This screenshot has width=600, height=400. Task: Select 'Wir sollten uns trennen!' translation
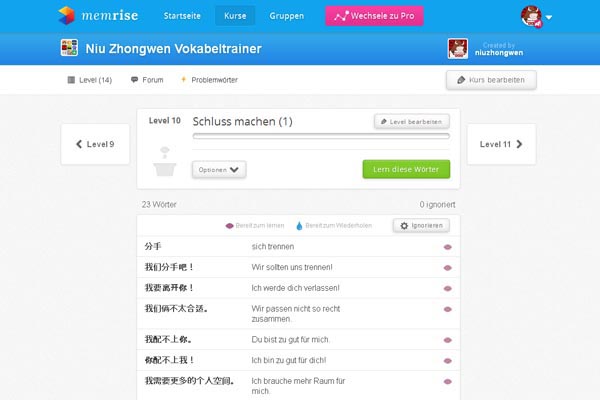point(292,267)
